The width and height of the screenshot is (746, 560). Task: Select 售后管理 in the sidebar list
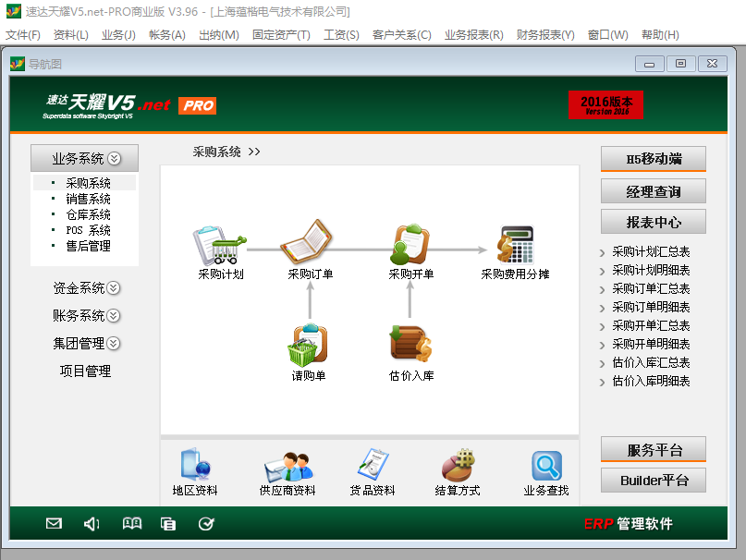(88, 246)
